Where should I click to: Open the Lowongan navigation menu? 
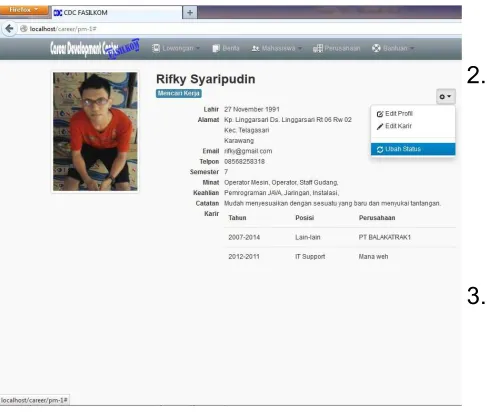[x=176, y=48]
